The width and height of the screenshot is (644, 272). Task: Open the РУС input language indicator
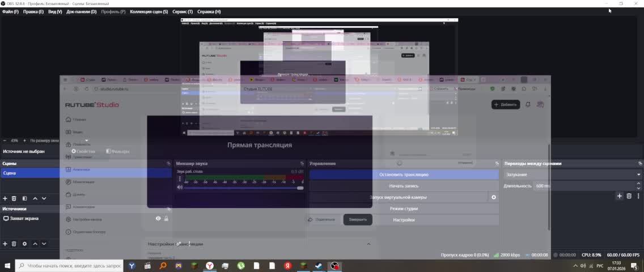tap(600, 266)
